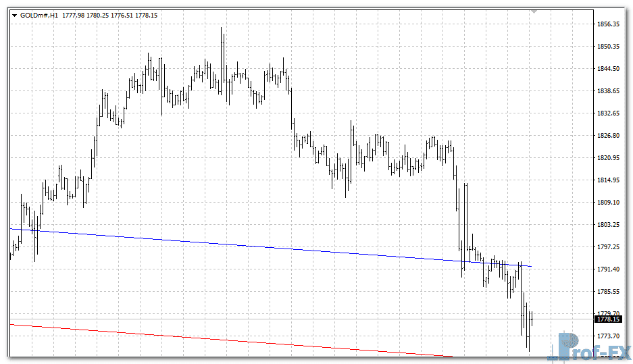Click the GOLDm#,H1 chart title text
633x364 pixels.
tap(39, 15)
